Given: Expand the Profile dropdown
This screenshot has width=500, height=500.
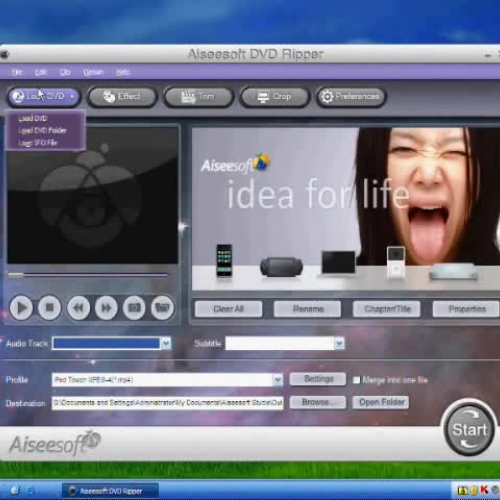Looking at the screenshot, I should click(x=278, y=380).
